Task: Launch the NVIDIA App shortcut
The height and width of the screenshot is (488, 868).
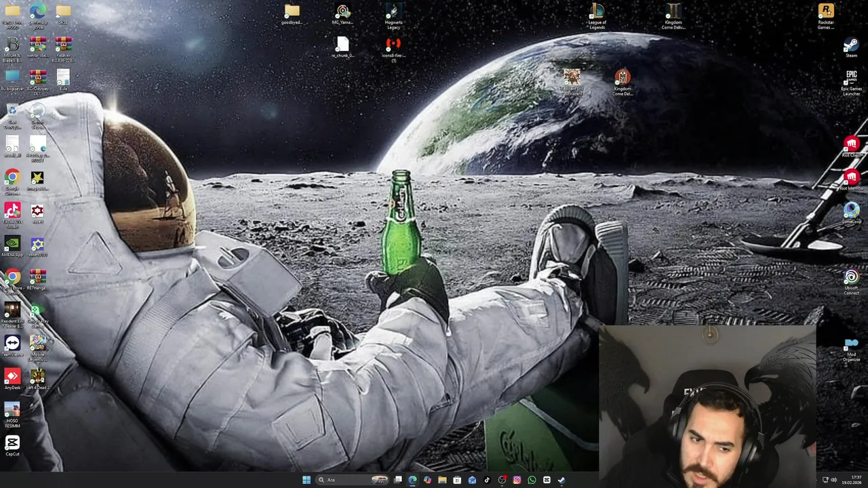Action: [12, 247]
